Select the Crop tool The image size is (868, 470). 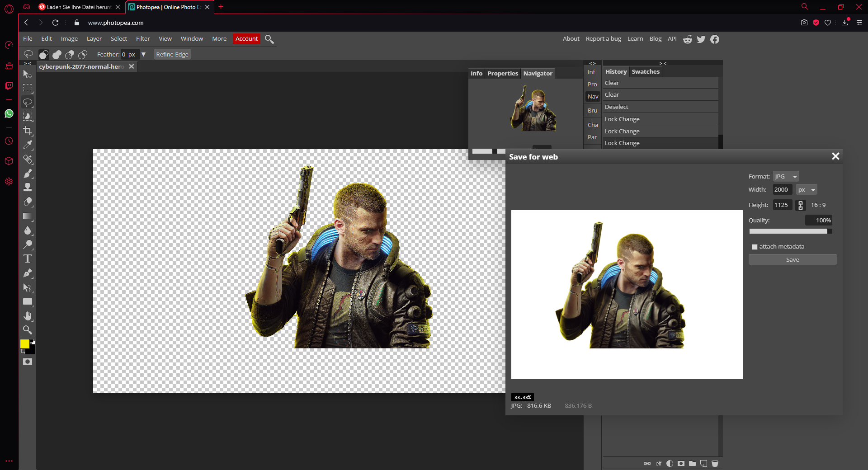click(x=28, y=131)
